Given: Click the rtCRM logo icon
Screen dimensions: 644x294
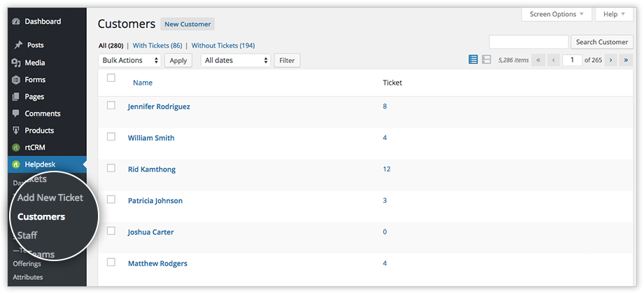Looking at the screenshot, I should [x=16, y=148].
